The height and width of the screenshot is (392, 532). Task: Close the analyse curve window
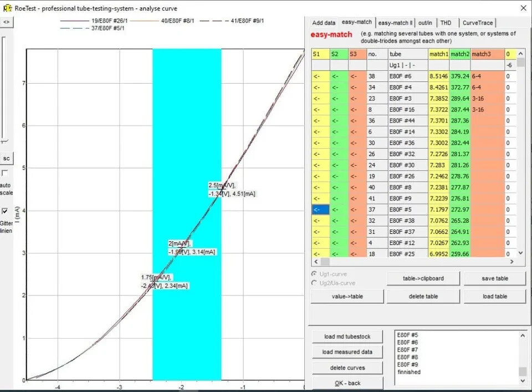click(x=524, y=8)
